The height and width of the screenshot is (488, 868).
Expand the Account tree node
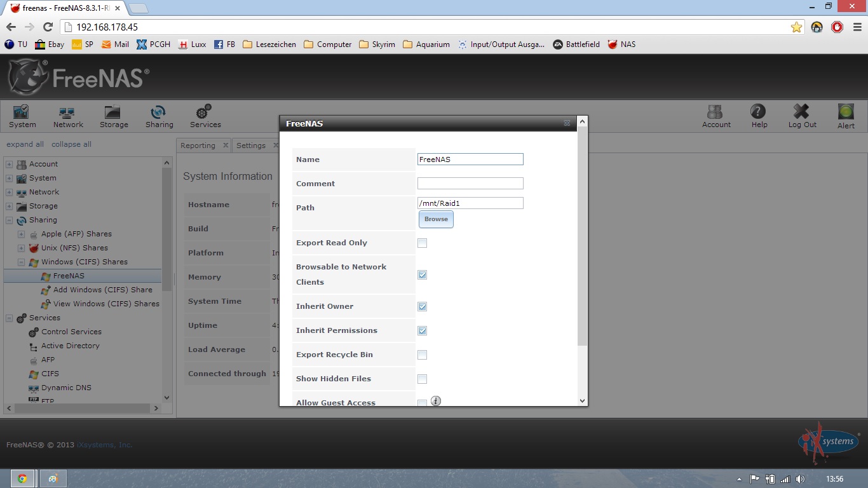[x=9, y=164]
